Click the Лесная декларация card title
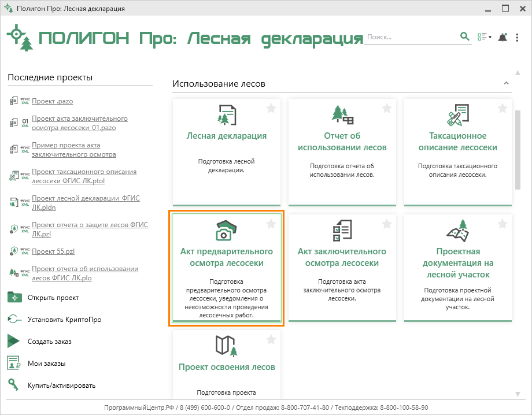This screenshot has height=415, width=532. click(x=227, y=136)
